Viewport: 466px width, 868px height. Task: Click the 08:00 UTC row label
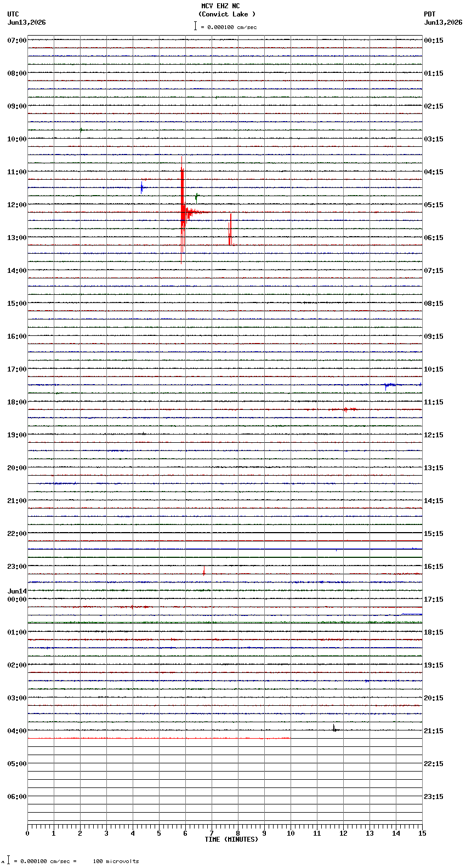(17, 73)
